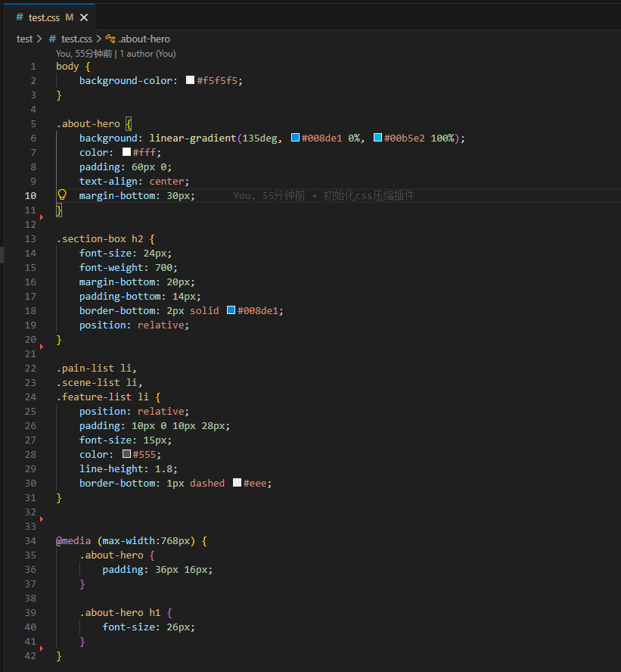Close the test.css editor tab

[84, 17]
